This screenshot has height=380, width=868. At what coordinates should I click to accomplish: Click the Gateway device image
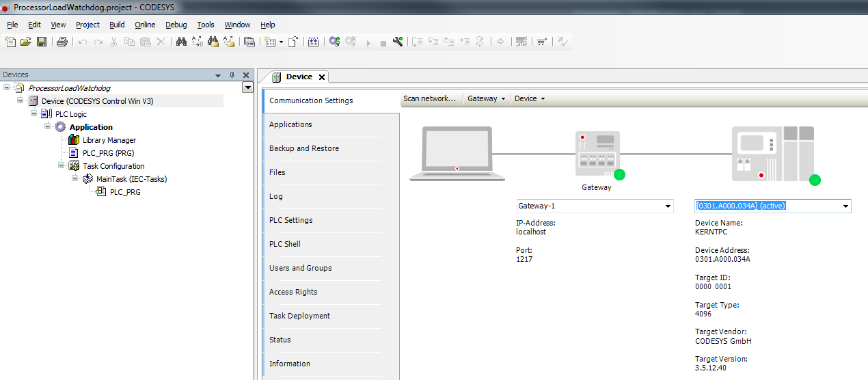pos(597,154)
